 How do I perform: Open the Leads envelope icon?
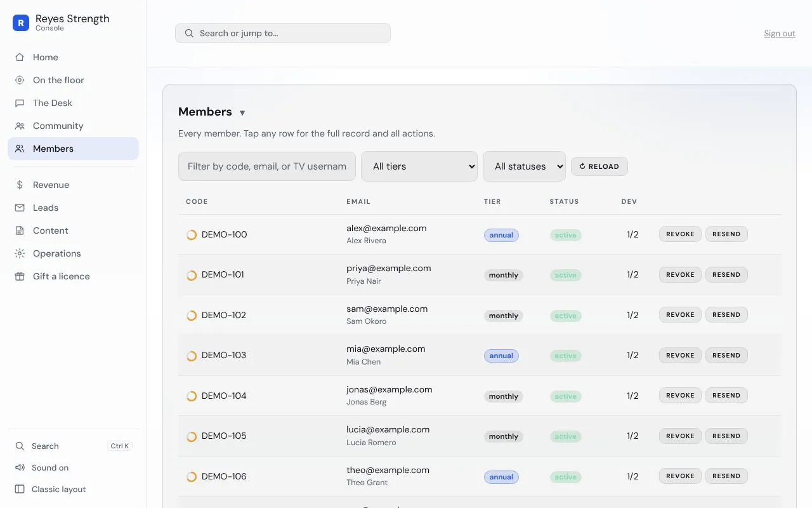(20, 208)
